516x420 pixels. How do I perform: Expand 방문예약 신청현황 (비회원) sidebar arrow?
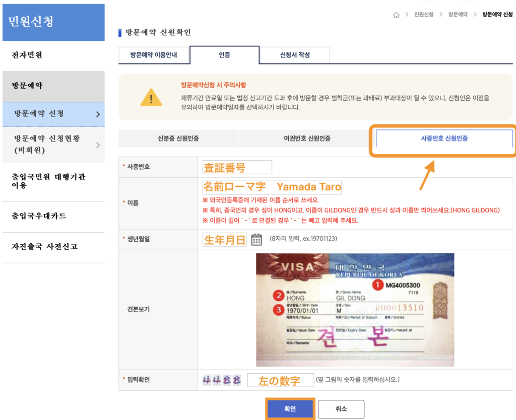[98, 145]
